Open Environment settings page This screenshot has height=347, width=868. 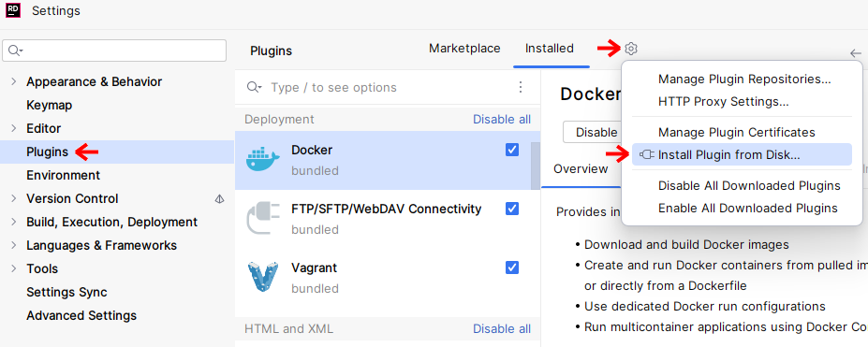[63, 175]
